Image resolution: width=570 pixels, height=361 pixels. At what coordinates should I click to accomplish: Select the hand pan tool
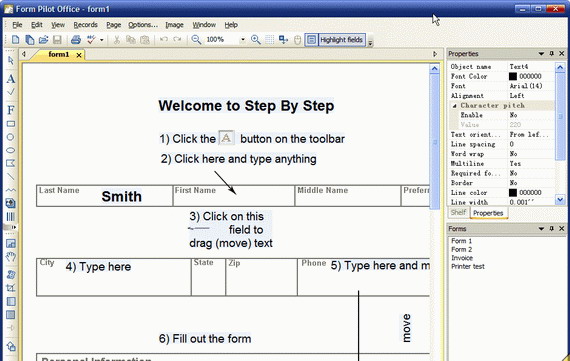[11, 257]
